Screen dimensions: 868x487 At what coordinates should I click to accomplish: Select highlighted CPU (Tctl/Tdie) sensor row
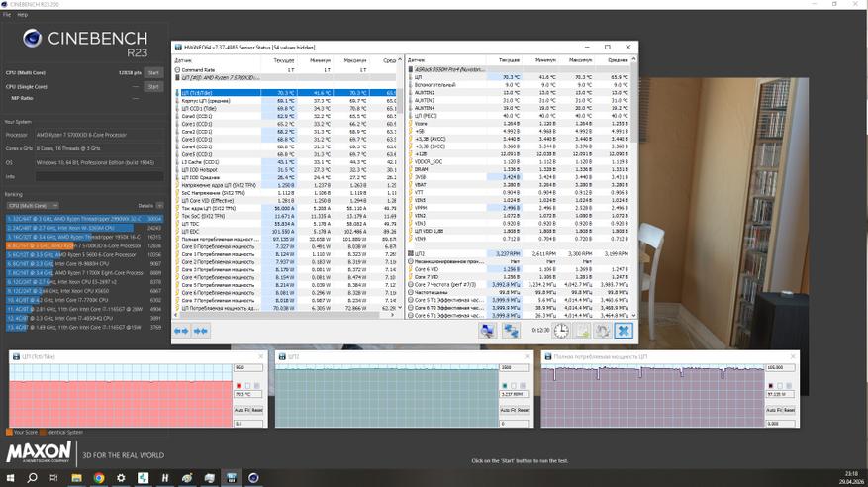[286, 93]
